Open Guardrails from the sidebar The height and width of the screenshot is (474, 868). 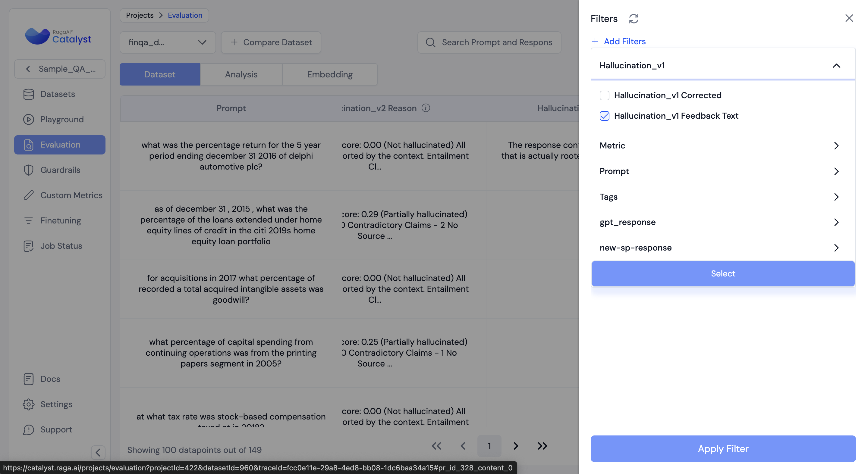pyautogui.click(x=60, y=170)
